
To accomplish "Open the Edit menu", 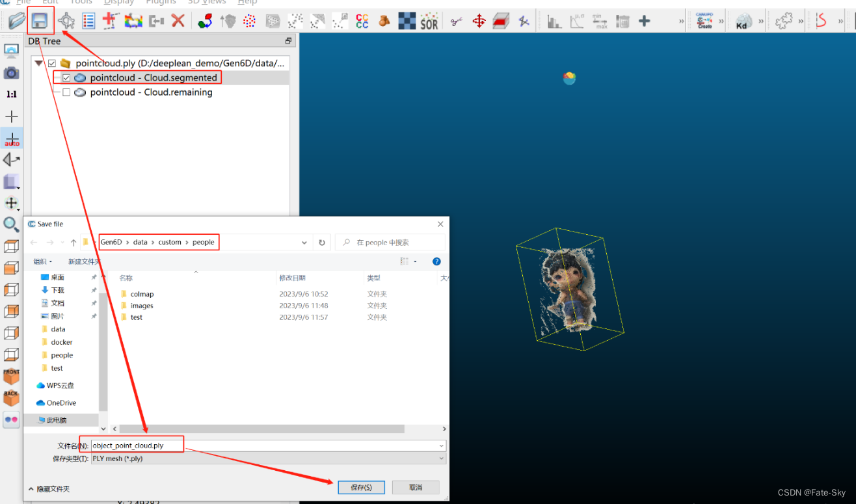I will [50, 3].
